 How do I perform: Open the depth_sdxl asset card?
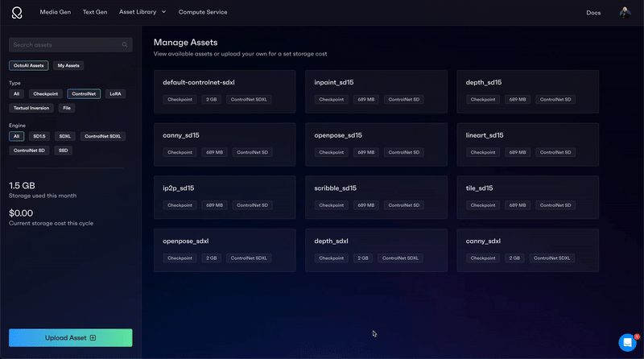(376, 250)
